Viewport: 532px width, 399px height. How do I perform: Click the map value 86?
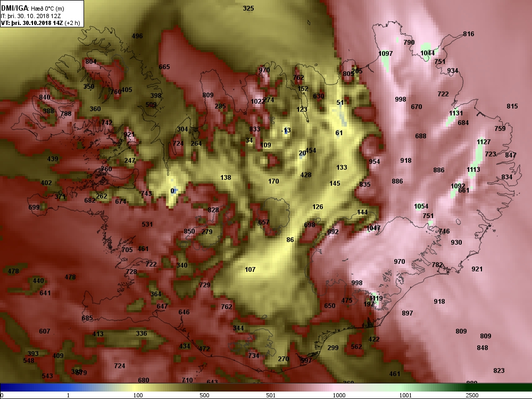coord(290,239)
